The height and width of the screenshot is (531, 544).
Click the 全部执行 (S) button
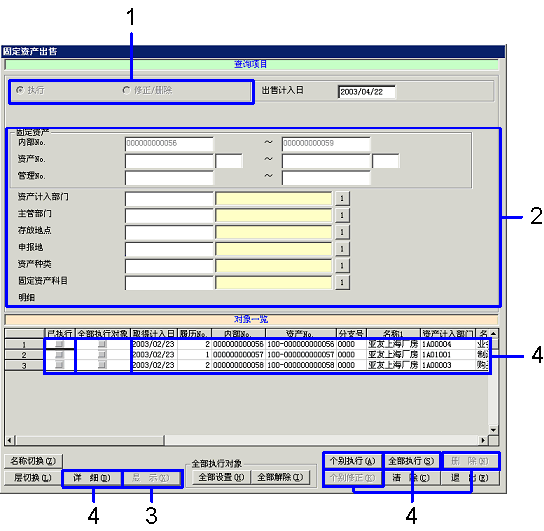411,461
